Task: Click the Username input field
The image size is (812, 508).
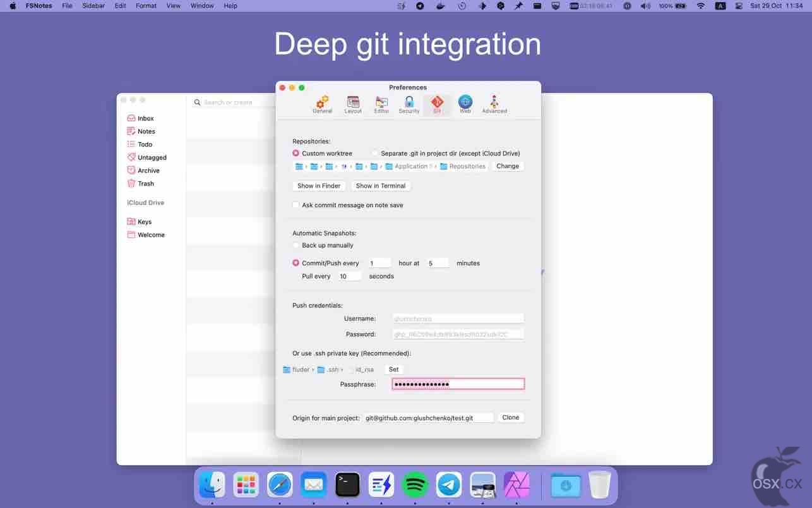Action: (458, 319)
